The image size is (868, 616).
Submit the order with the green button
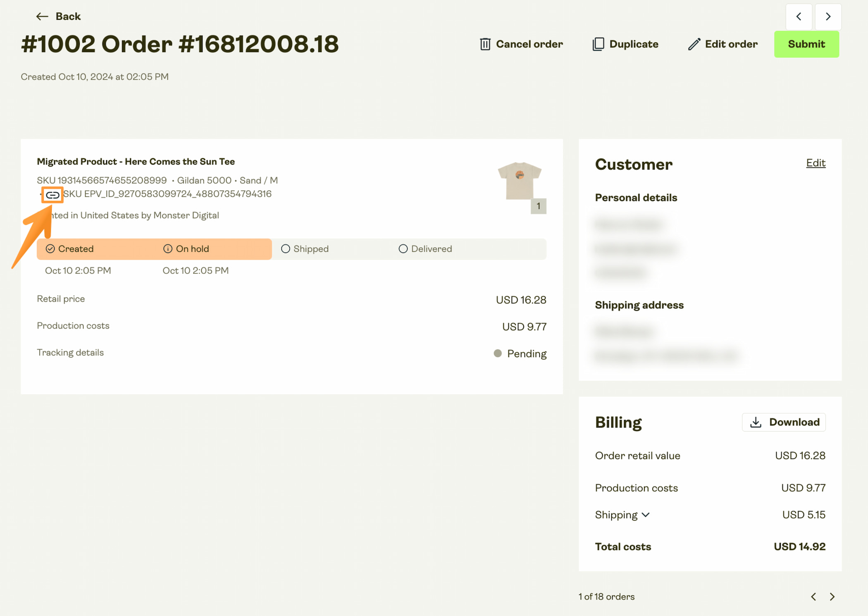806,44
